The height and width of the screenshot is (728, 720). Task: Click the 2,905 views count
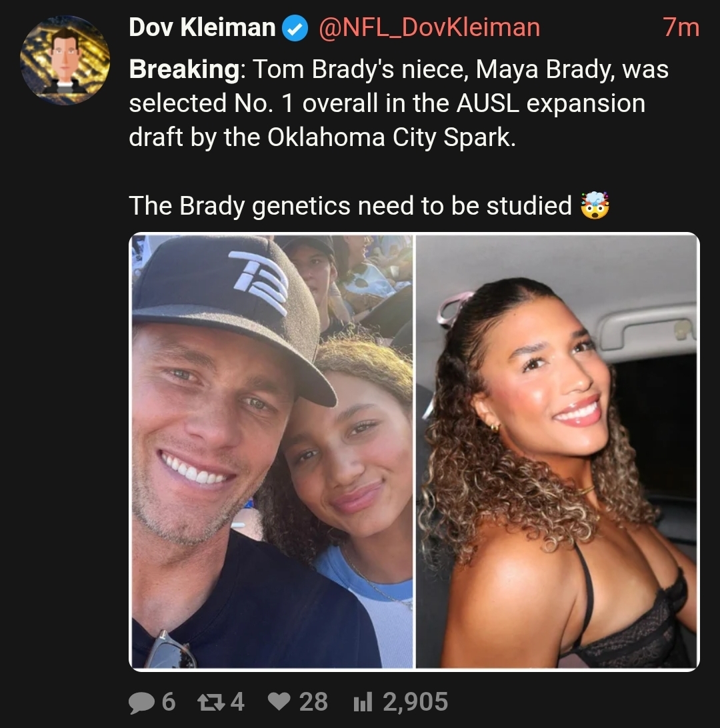[x=414, y=701]
